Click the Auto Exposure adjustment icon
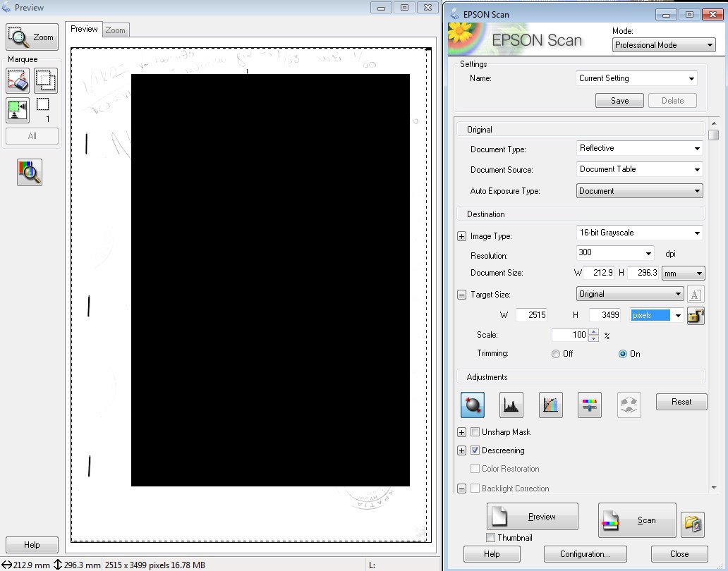 [x=473, y=405]
